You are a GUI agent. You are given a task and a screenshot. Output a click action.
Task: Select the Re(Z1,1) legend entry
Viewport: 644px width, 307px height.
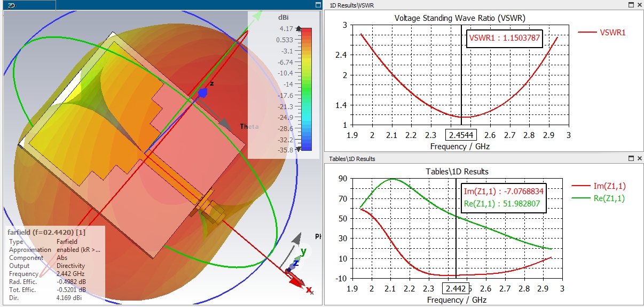tap(599, 198)
